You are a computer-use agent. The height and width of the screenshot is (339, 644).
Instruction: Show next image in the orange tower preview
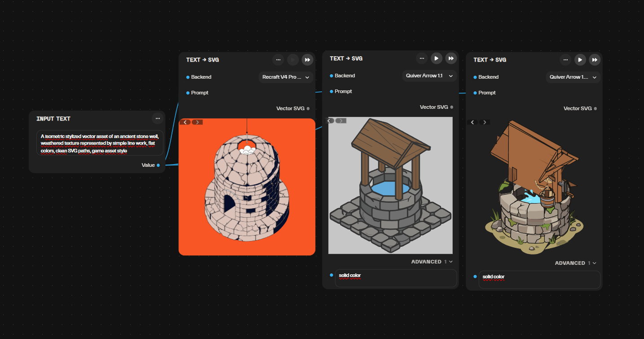[197, 122]
